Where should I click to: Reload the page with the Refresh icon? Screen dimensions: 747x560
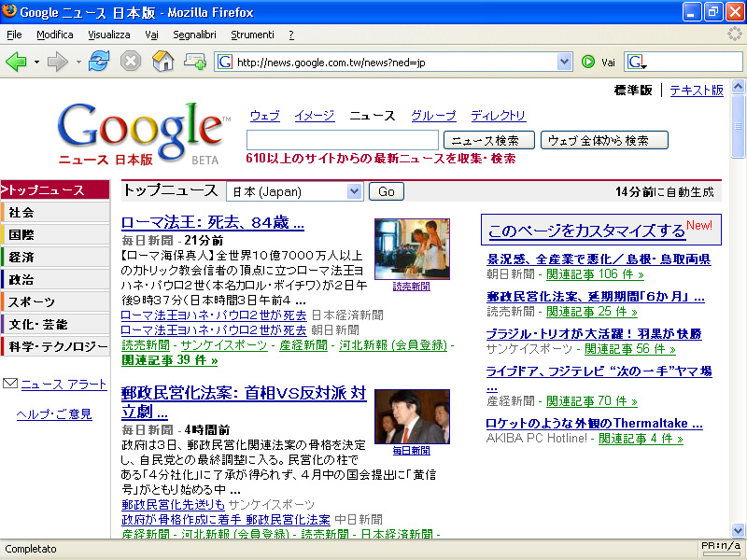(99, 62)
